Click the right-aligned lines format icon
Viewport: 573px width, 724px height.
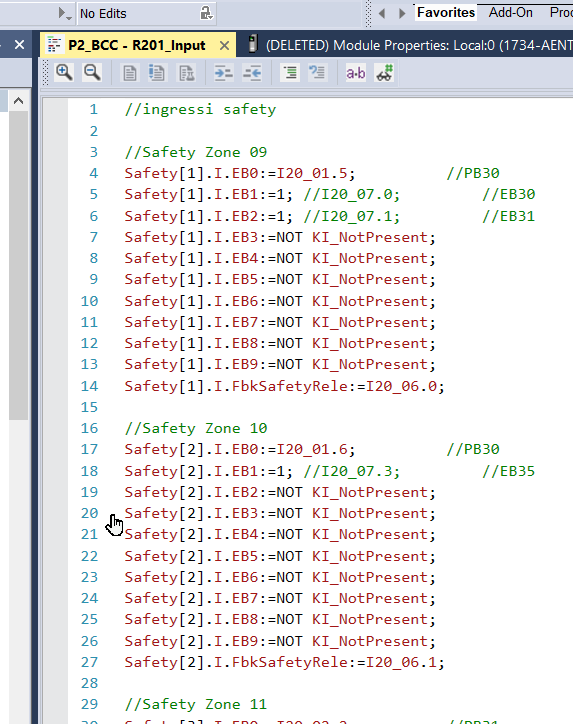[290, 73]
